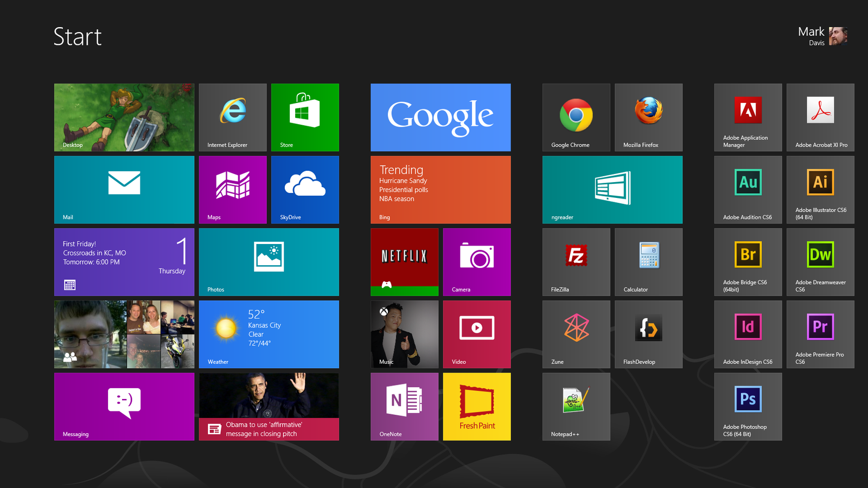Open the Windows Store tile
Screen dimensions: 868x488
[305, 117]
